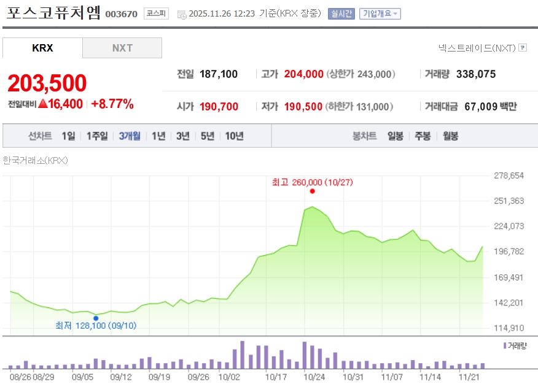Click the help icon next to 넥스트레이드(NXT)
The image size is (538, 392).
point(523,47)
